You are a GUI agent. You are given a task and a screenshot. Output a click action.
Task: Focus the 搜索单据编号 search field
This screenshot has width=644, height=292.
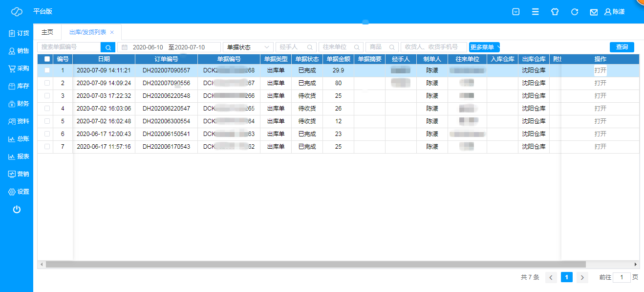(69, 47)
